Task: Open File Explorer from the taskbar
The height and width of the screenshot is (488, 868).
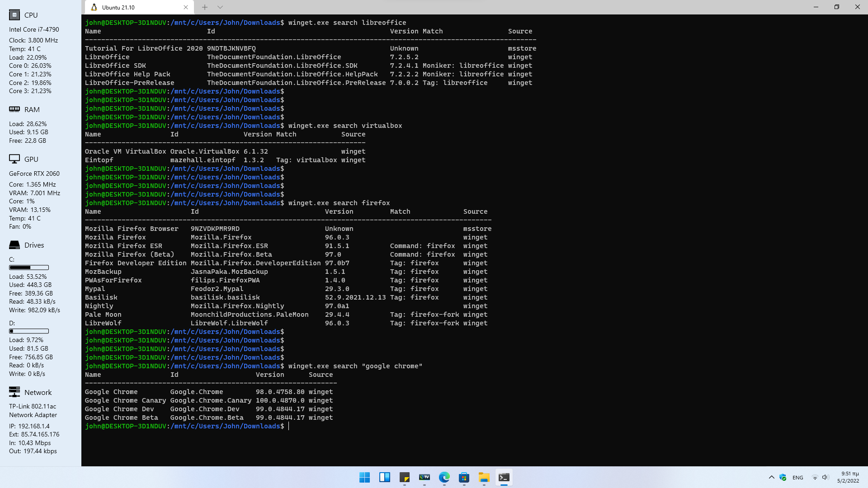Action: pos(484,477)
